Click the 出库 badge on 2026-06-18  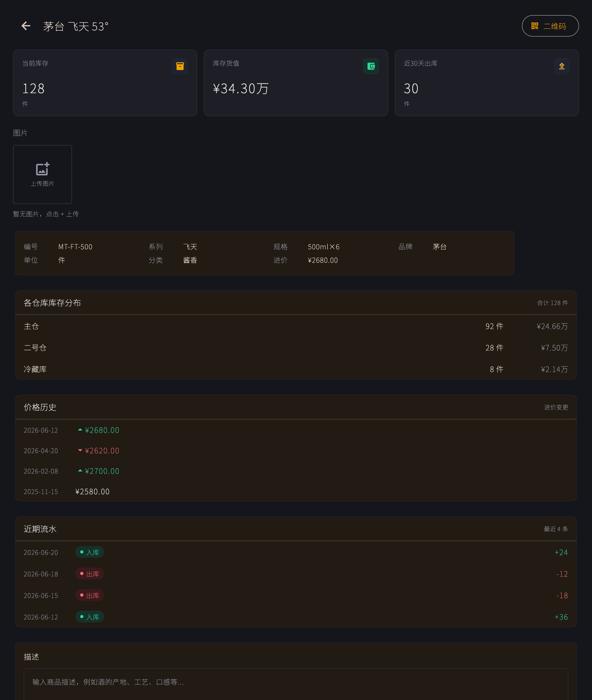click(90, 573)
